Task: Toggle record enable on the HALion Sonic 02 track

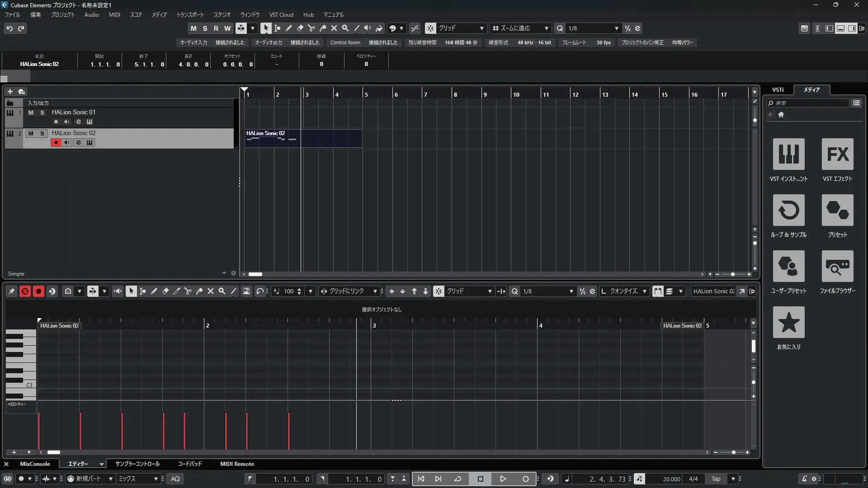Action: (x=56, y=143)
